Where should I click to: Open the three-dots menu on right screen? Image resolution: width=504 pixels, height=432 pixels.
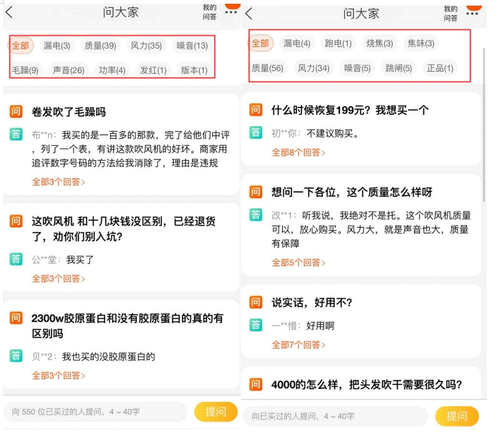[x=473, y=13]
